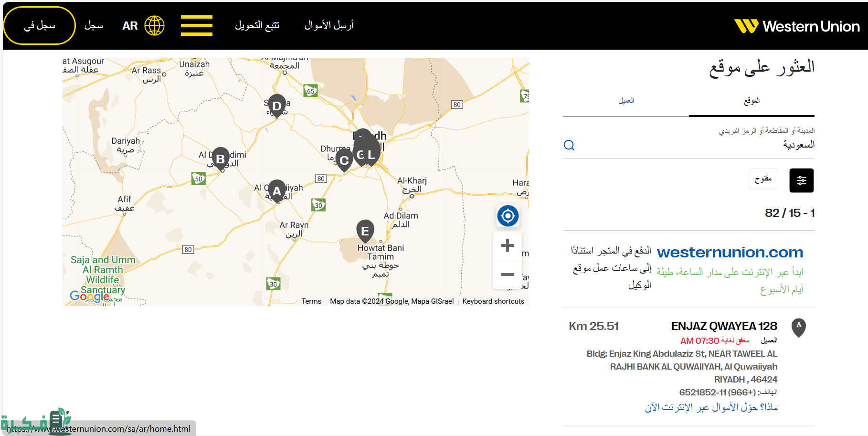Select the العميل tab
The image size is (868, 436).
[626, 101]
